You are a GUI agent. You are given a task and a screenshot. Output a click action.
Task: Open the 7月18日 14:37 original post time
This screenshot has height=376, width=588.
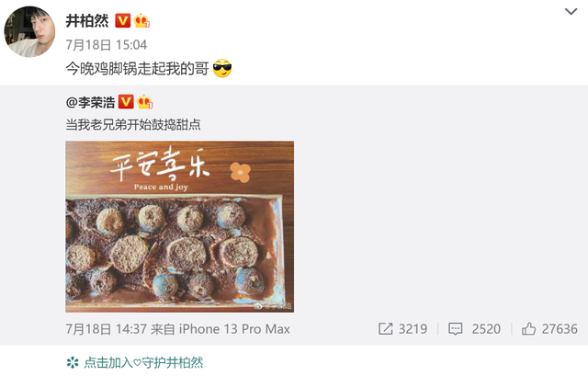(x=107, y=329)
